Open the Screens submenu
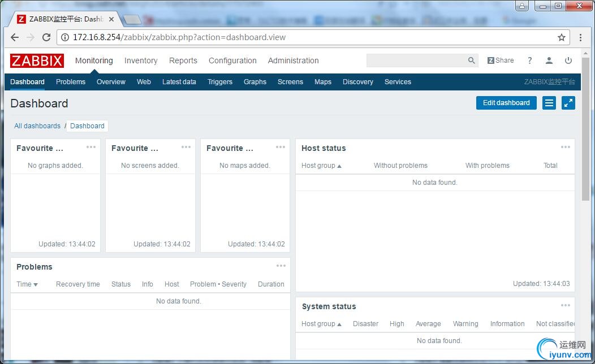Viewport: 595px width, 364px height. click(290, 82)
